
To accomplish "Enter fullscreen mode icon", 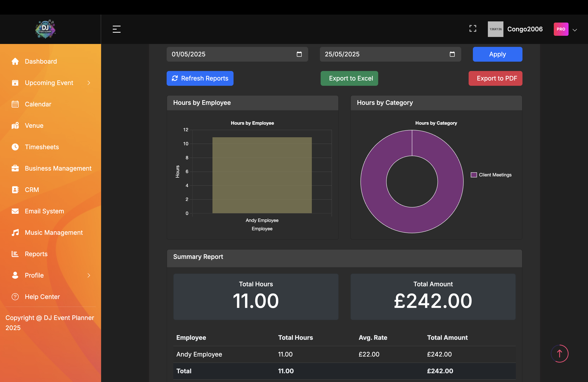I will pos(473,29).
